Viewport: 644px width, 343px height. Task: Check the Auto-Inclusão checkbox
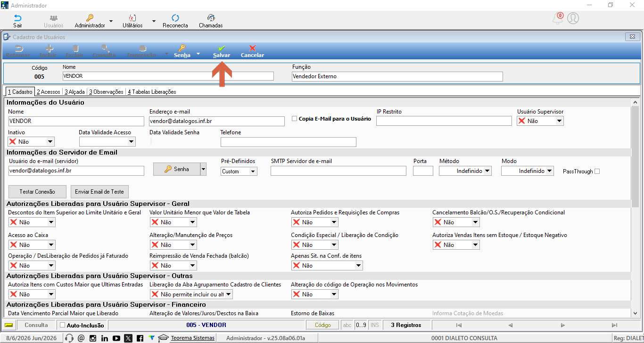coord(62,325)
